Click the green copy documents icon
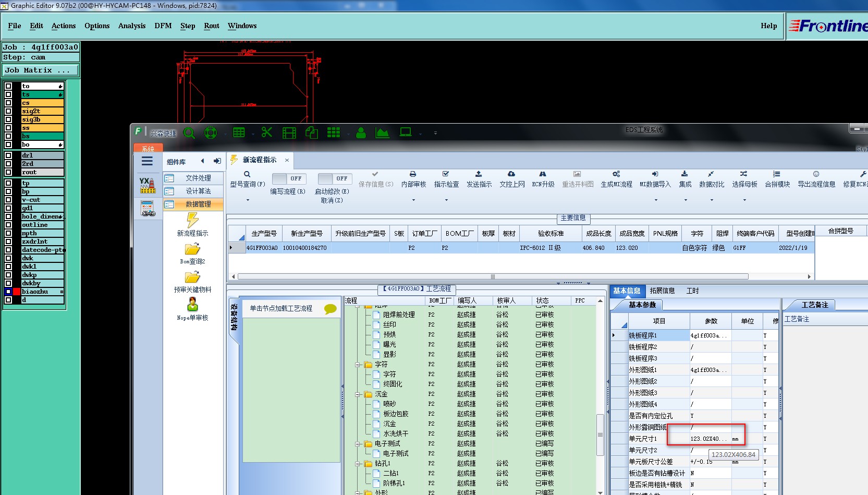Viewport: 868px width, 495px height. click(x=312, y=132)
